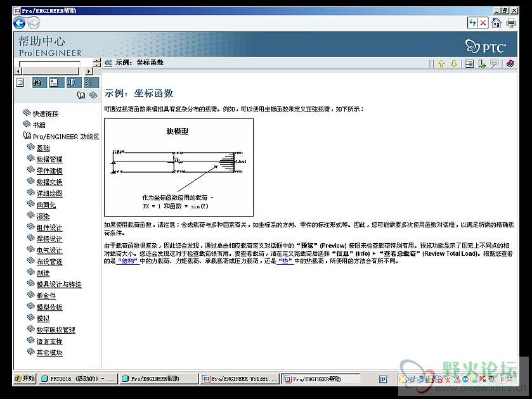Follow the "热" hyperlink in the text
532x399 pixels.
click(285, 261)
